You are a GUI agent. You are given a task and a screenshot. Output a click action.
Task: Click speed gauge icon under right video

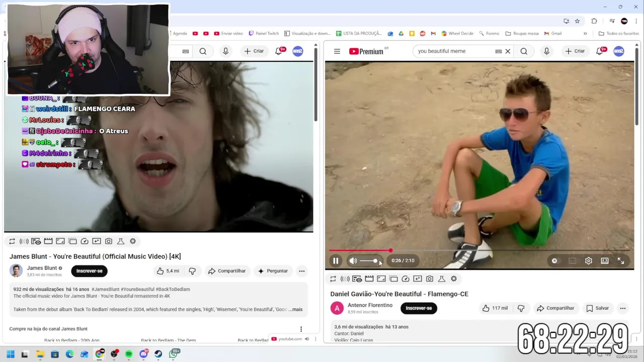point(406,279)
